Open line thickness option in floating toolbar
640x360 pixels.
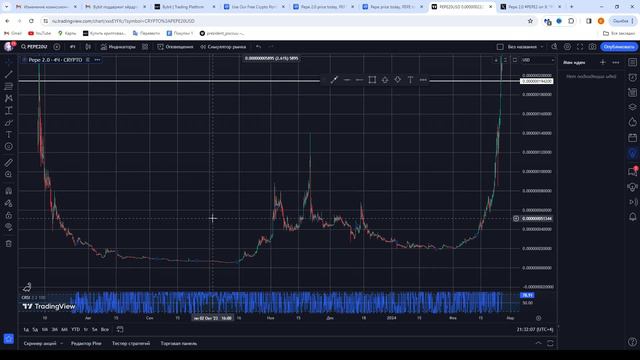[x=347, y=80]
